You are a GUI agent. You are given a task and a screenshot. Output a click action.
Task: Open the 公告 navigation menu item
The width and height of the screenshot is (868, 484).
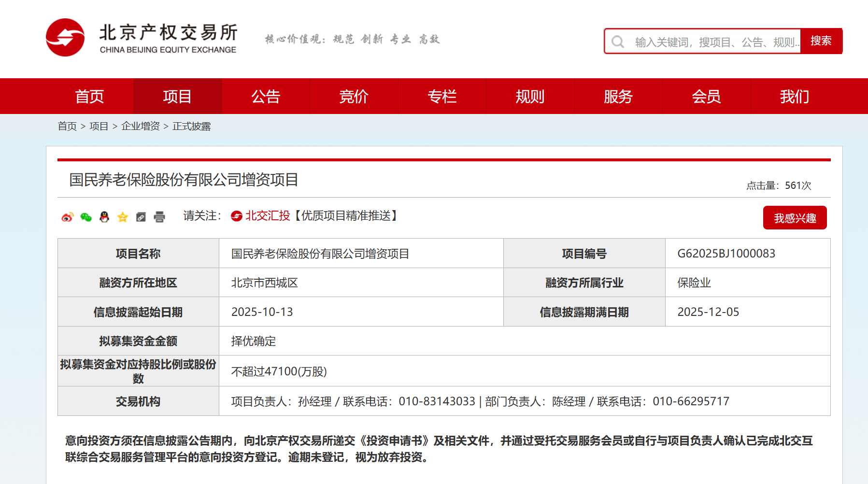[266, 97]
